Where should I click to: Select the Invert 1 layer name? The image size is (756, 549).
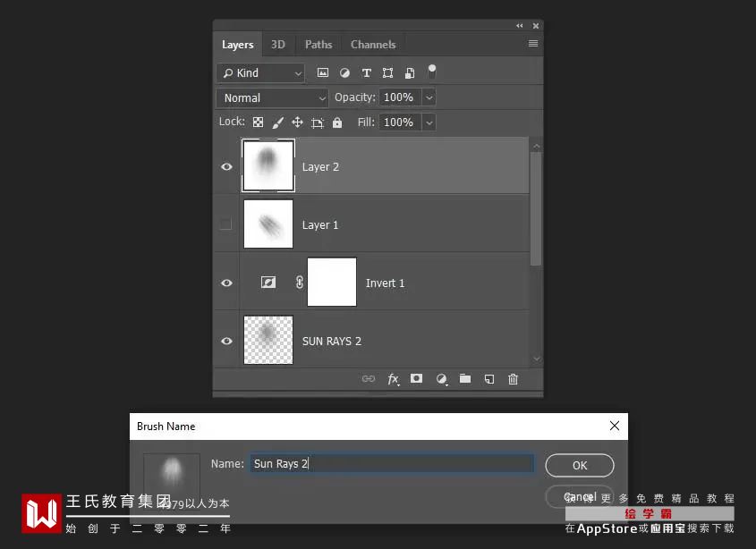[385, 283]
